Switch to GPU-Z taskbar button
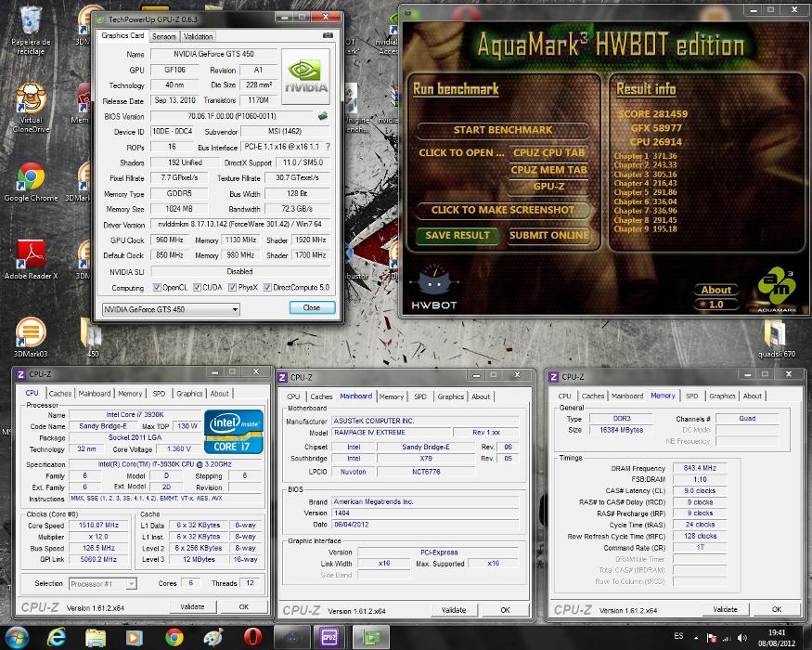812x650 pixels. (371, 637)
